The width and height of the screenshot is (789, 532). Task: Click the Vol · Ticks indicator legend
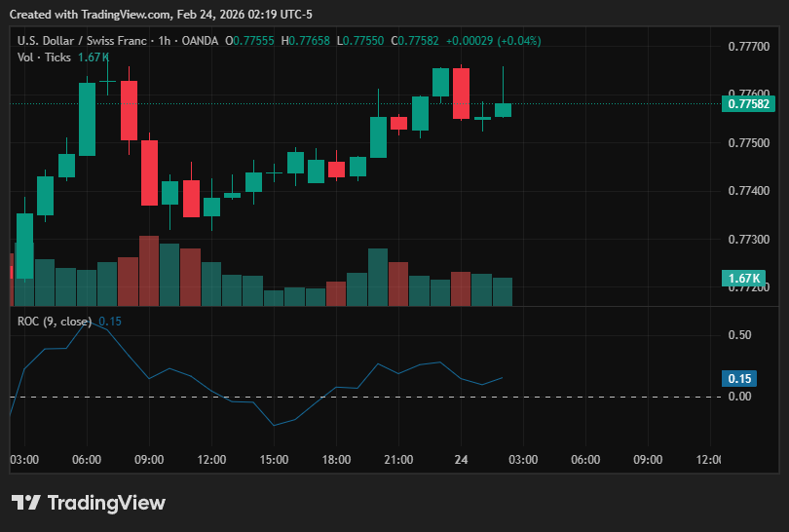[44, 57]
